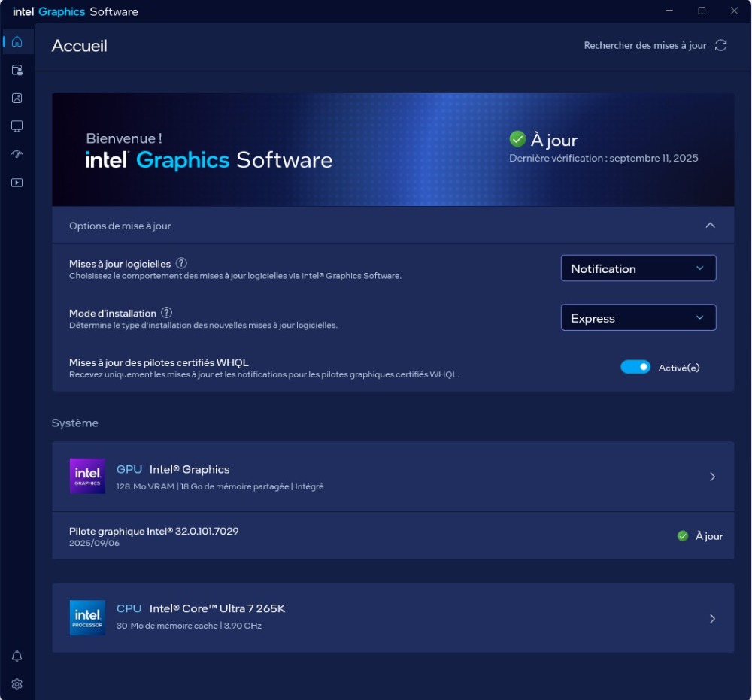Open the Notification dropdown

tap(638, 268)
